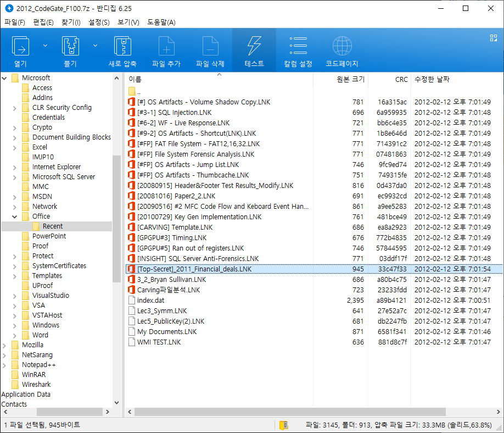Click tree pane scroll up arrow
Screen dimensions: 504x433
(117, 78)
